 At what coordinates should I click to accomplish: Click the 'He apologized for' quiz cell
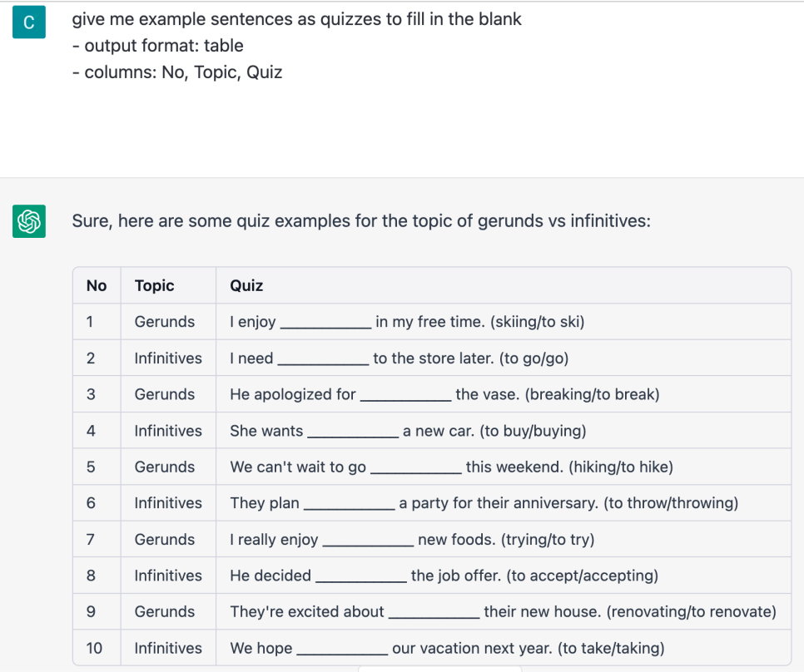[x=444, y=394]
